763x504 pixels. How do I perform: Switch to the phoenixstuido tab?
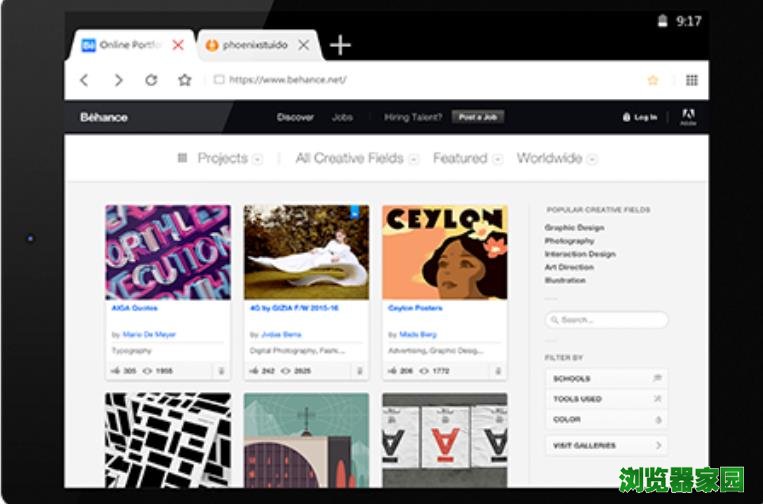248,45
